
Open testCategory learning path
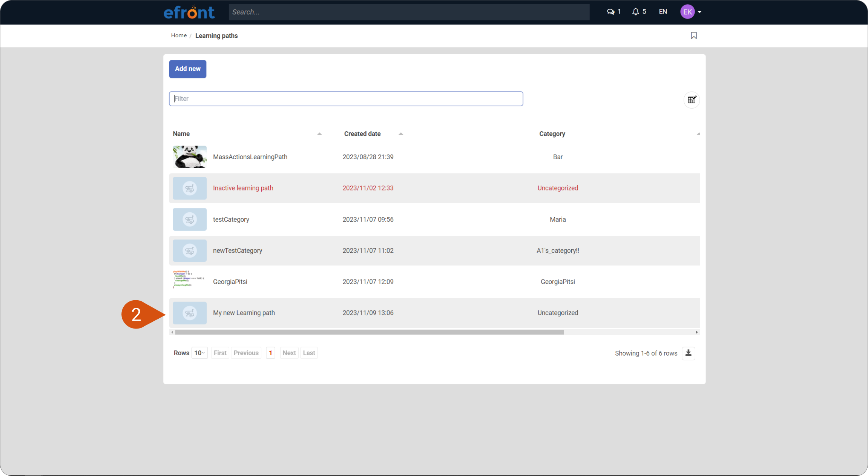tap(231, 220)
